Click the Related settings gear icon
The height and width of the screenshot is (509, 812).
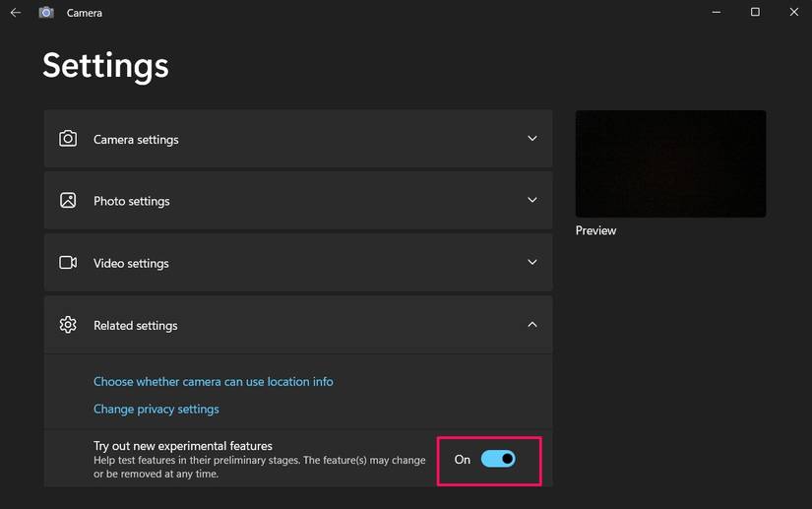coord(68,325)
